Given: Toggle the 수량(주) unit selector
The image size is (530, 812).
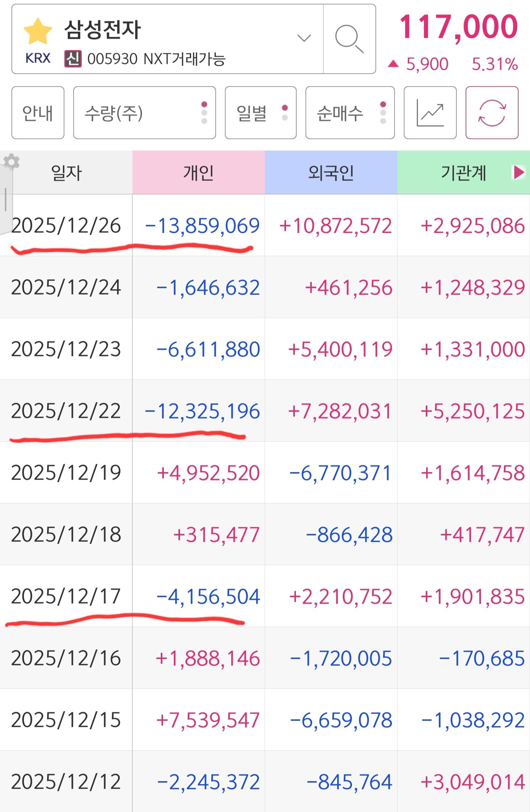Looking at the screenshot, I should tap(144, 113).
